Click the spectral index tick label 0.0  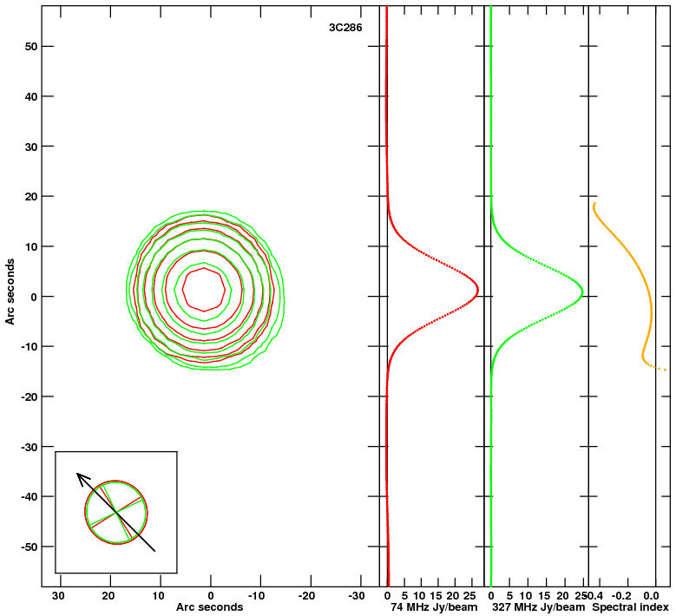click(652, 596)
